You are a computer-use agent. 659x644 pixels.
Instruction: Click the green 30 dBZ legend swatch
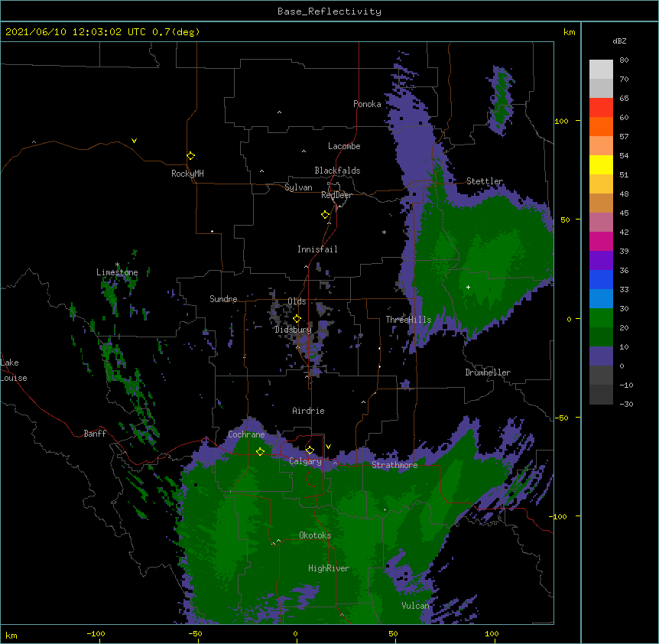click(x=601, y=318)
